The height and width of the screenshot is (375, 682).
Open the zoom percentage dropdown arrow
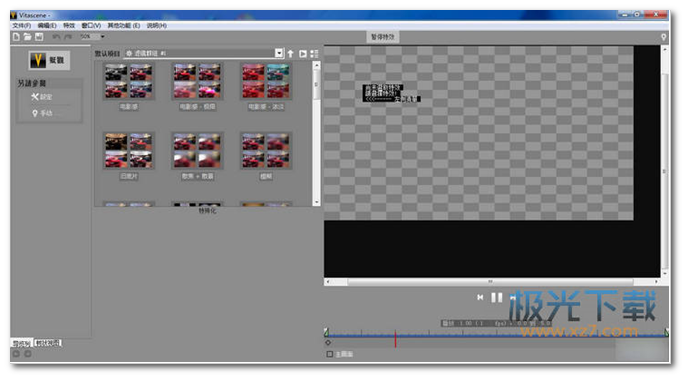(x=103, y=37)
